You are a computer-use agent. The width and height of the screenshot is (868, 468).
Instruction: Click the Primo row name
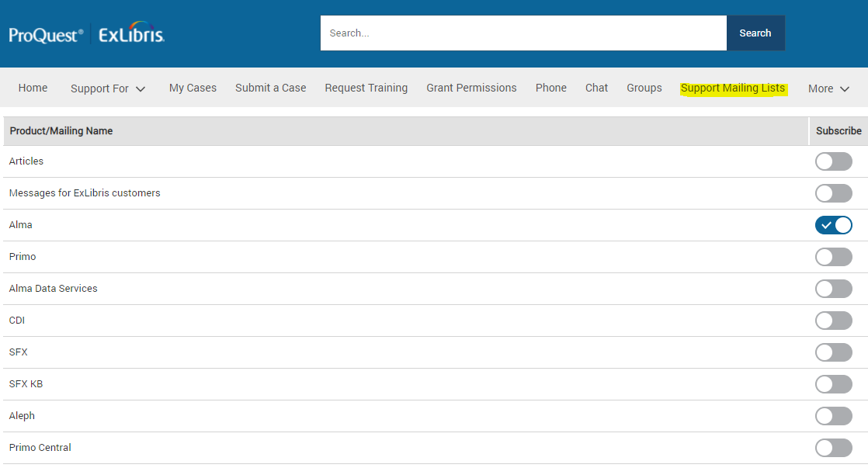23,257
